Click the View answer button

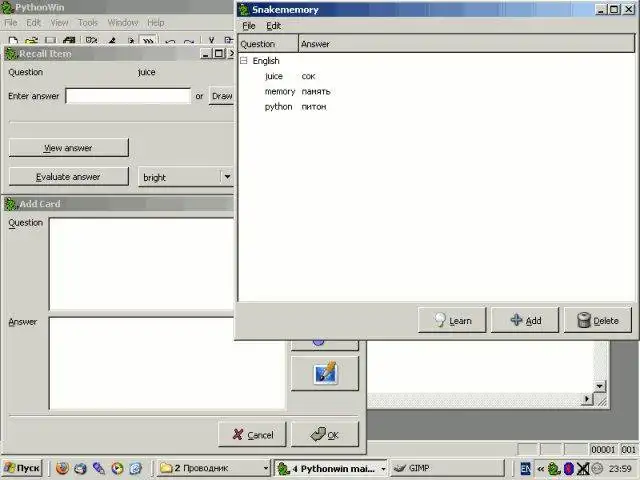pyautogui.click(x=69, y=148)
